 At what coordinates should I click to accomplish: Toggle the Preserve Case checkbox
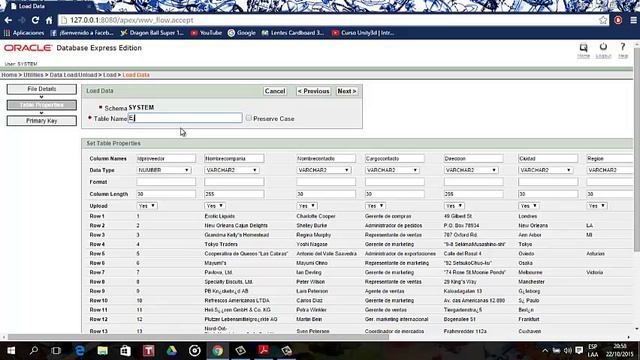tap(249, 118)
